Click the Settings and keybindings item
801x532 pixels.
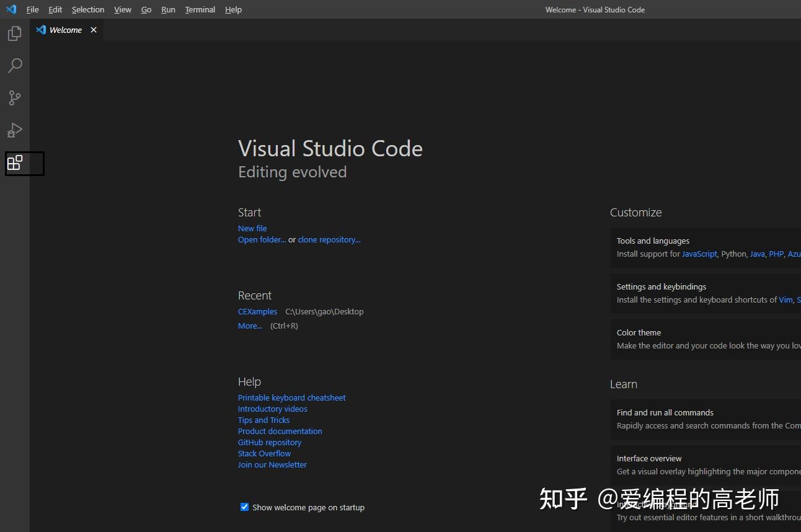(x=706, y=293)
